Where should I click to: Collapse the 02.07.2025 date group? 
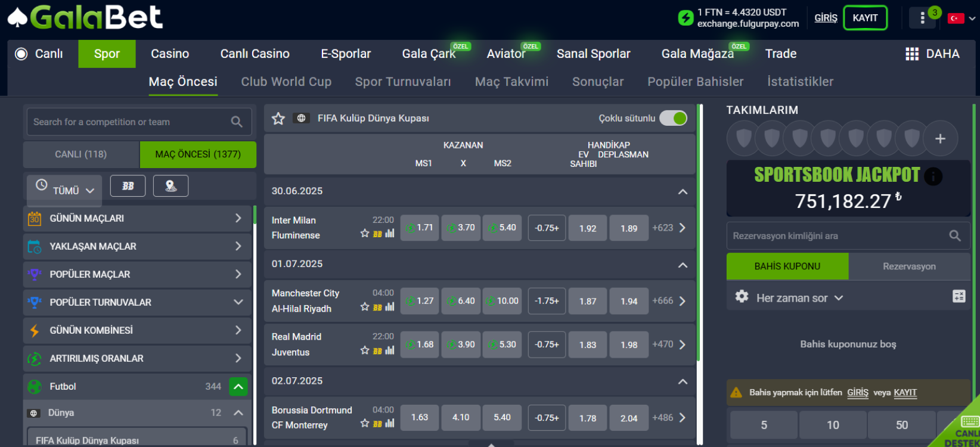pyautogui.click(x=683, y=382)
